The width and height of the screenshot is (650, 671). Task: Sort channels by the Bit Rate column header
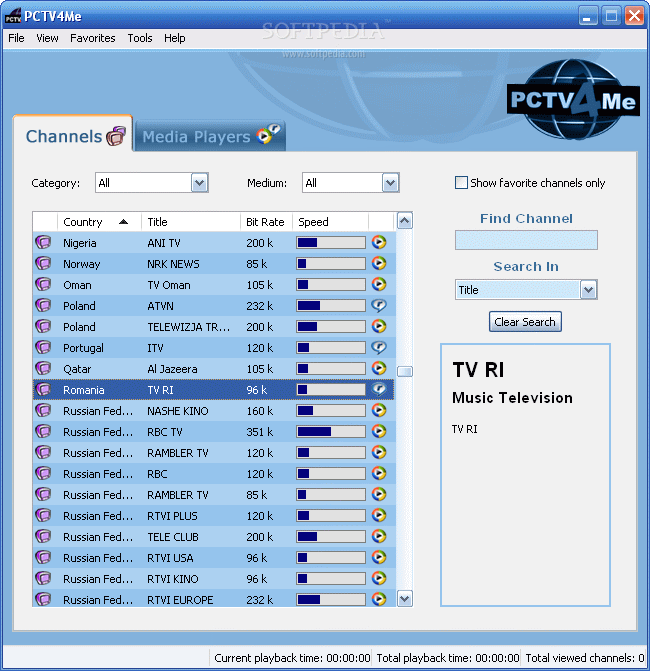(x=266, y=222)
